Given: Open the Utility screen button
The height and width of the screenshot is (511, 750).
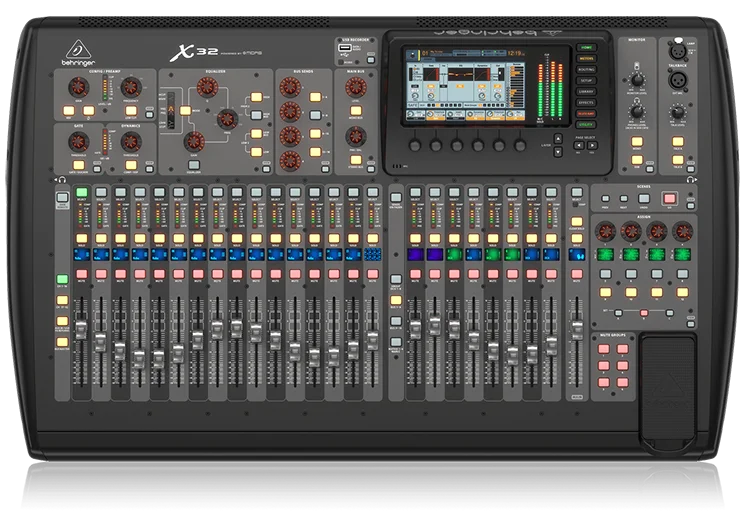Looking at the screenshot, I should (586, 124).
